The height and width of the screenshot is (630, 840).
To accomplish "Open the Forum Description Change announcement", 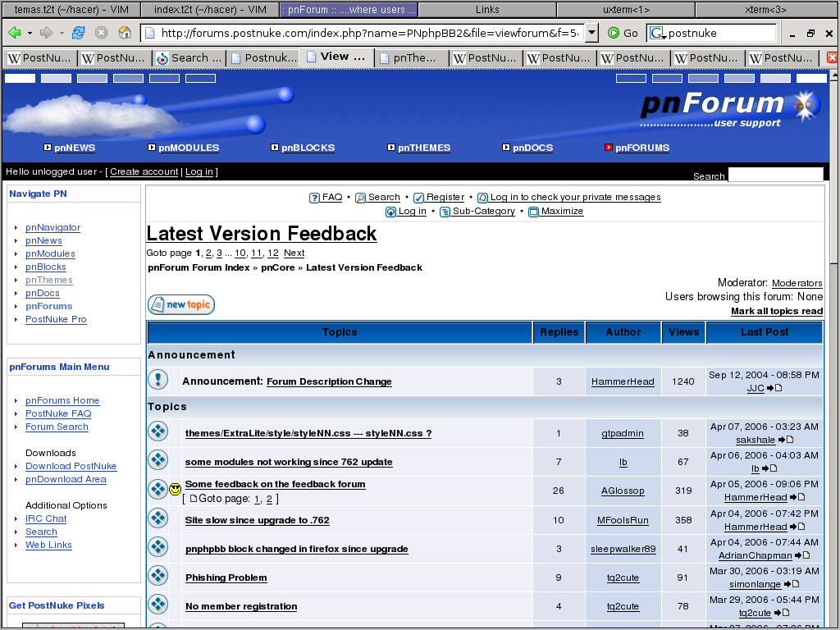I will point(329,381).
